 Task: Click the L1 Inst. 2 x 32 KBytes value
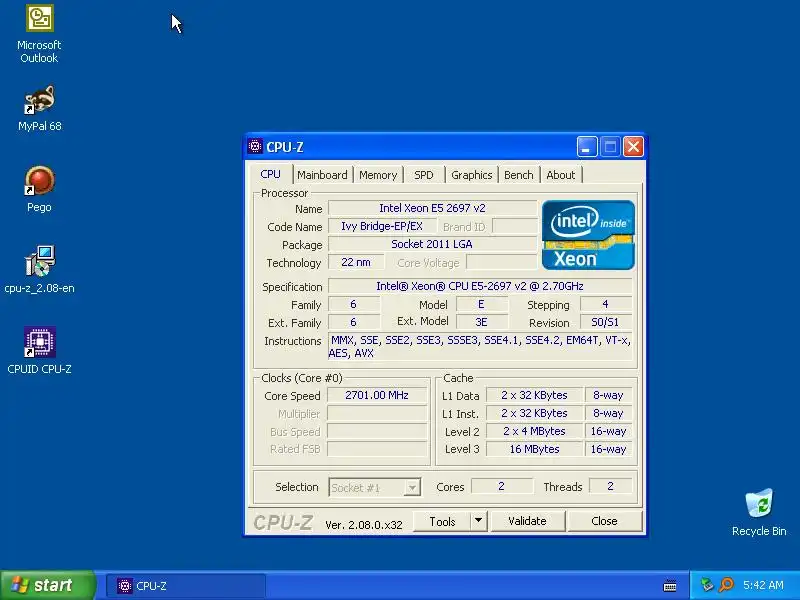point(534,413)
